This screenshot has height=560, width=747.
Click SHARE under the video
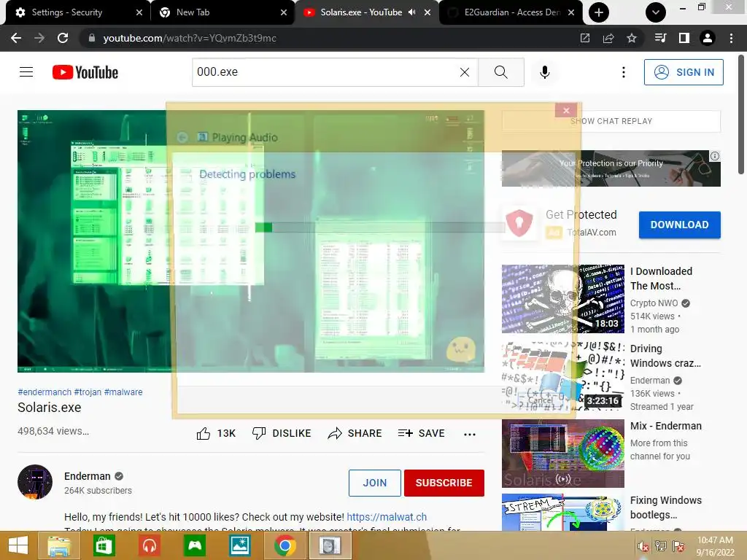[x=355, y=433]
